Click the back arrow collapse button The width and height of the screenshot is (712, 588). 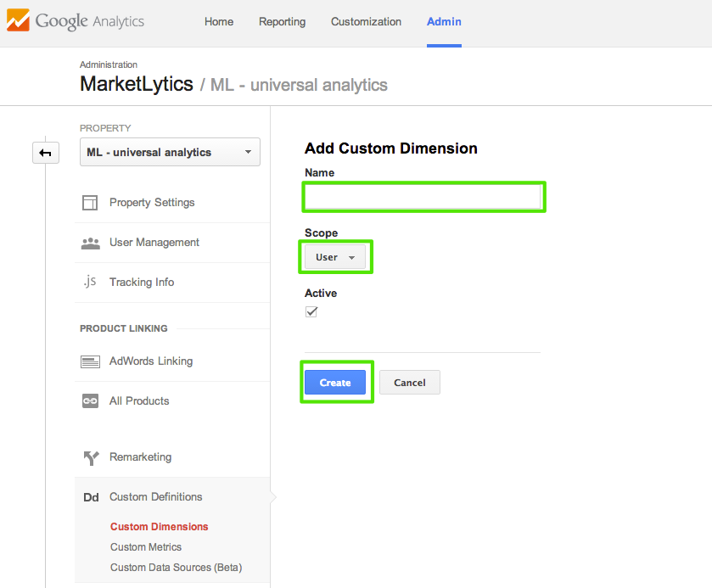pyautogui.click(x=46, y=153)
